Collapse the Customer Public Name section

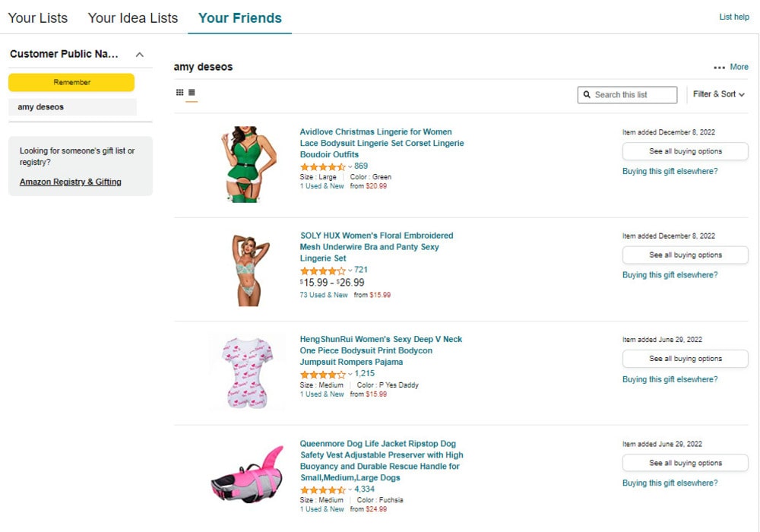(x=139, y=55)
